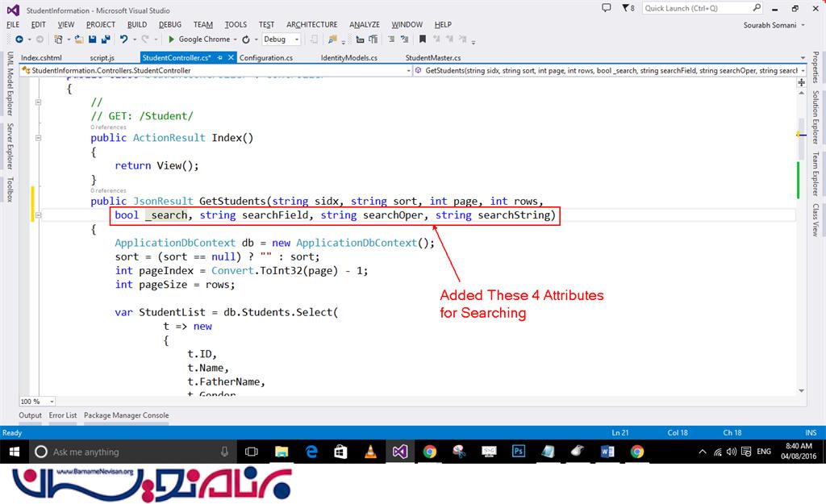Click the bookmark icon in toolbar
The width and height of the screenshot is (826, 504).
pyautogui.click(x=423, y=39)
